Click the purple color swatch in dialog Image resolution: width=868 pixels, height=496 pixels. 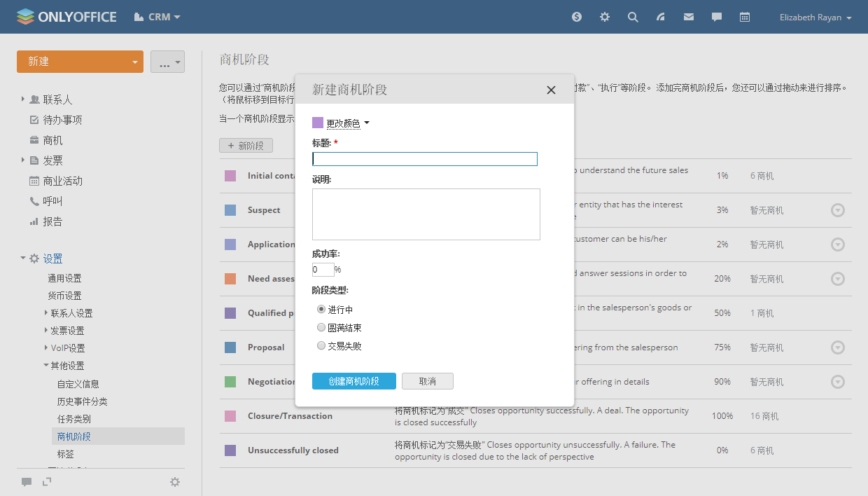[318, 123]
